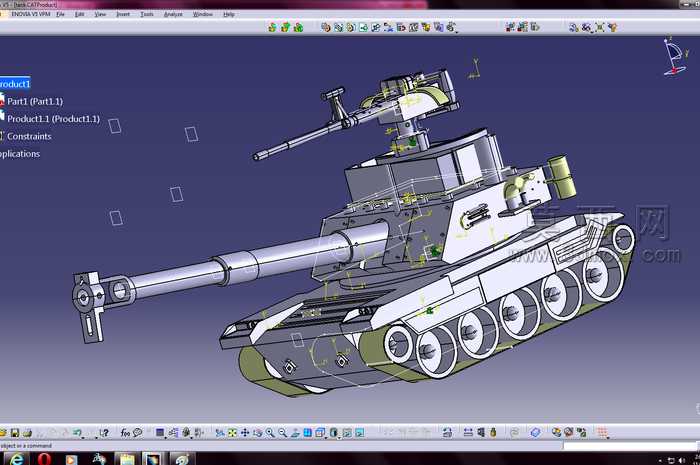Click the second green component icon in top toolbar
Viewport: 700px width, 465px height.
(x=285, y=28)
